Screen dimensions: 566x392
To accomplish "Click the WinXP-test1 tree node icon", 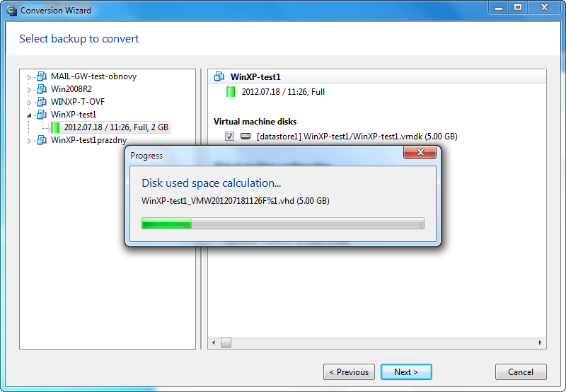I will 42,115.
